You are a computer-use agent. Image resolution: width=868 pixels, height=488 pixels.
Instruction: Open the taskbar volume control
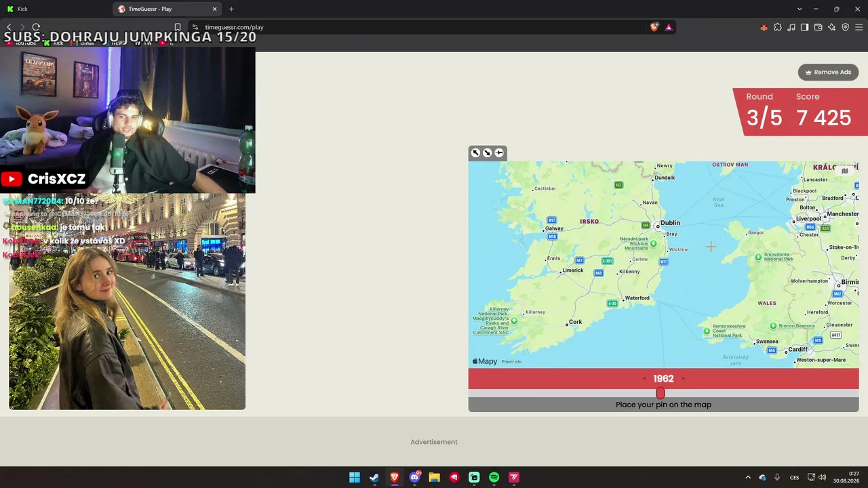(x=823, y=477)
